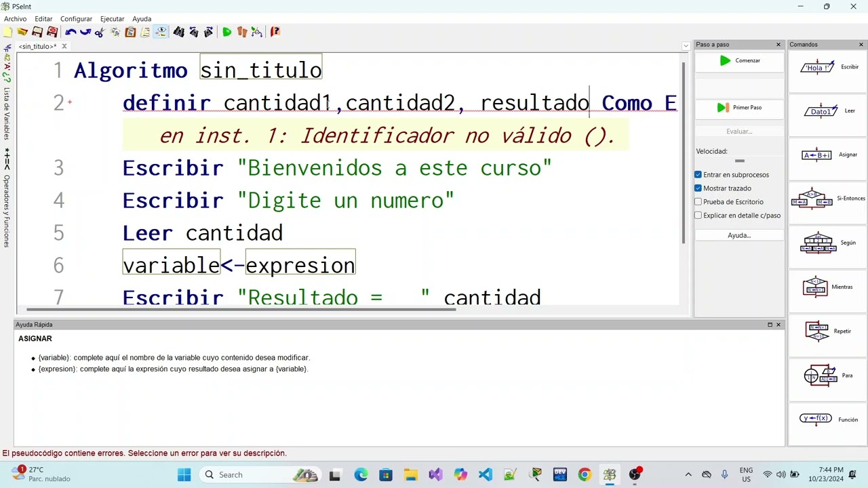This screenshot has height=488, width=868.
Task: Click the Evaluar button
Action: pos(739,131)
